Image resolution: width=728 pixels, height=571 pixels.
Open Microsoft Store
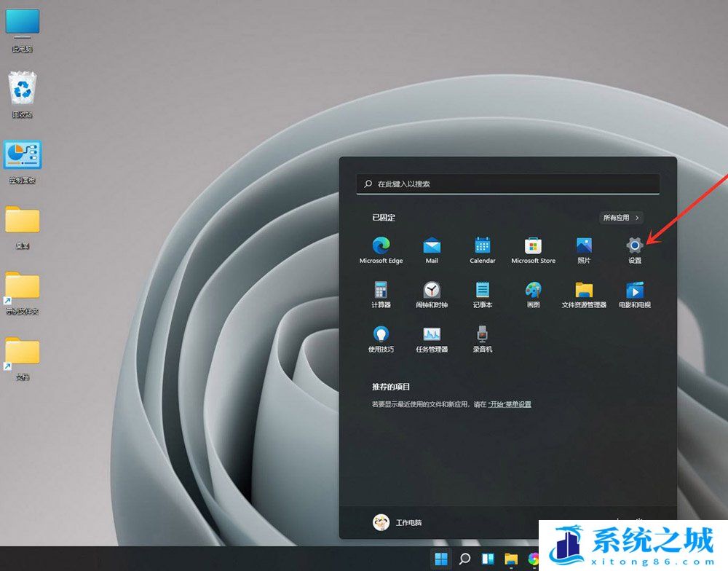pyautogui.click(x=533, y=250)
